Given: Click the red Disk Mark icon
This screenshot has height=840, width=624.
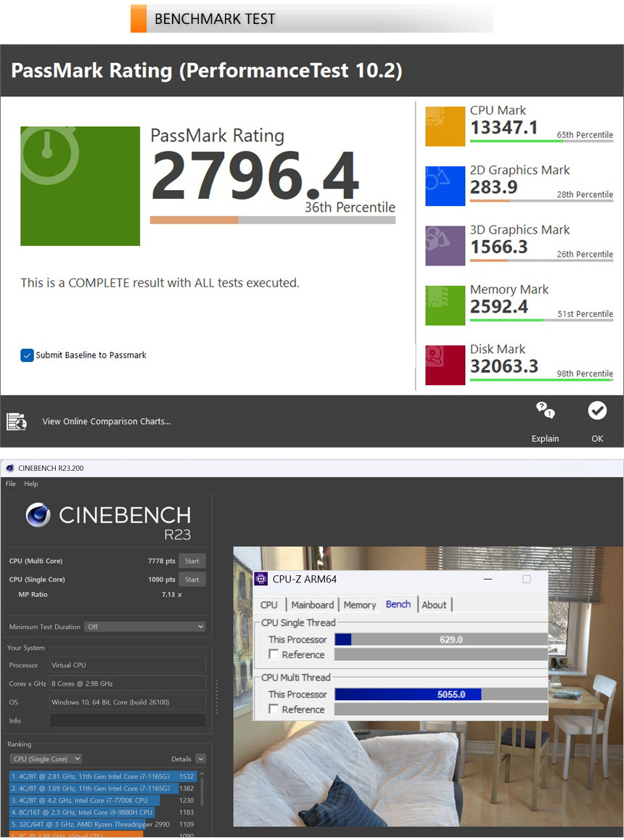Looking at the screenshot, I should [445, 365].
